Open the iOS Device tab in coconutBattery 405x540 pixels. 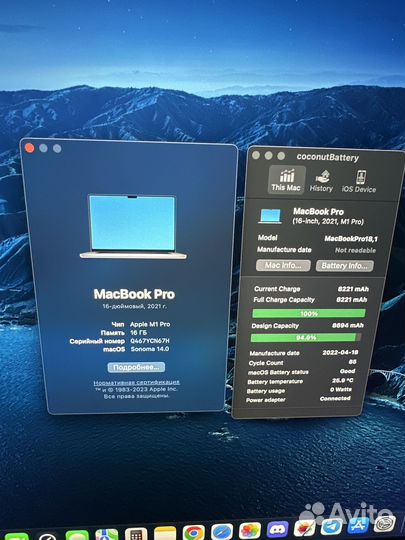[x=359, y=181]
